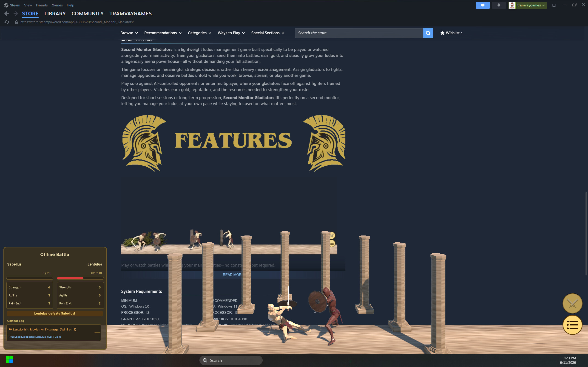Click the gladiator training video preview

[229, 216]
